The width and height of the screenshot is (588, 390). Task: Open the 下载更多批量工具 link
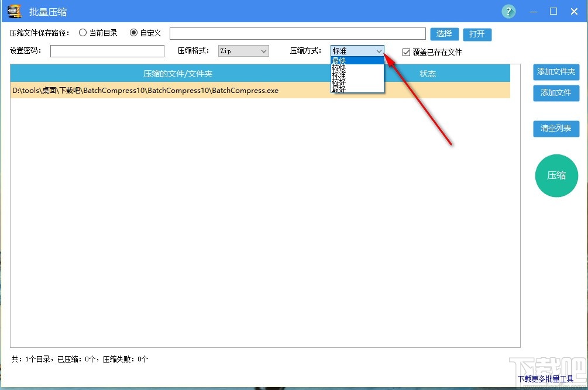click(546, 379)
